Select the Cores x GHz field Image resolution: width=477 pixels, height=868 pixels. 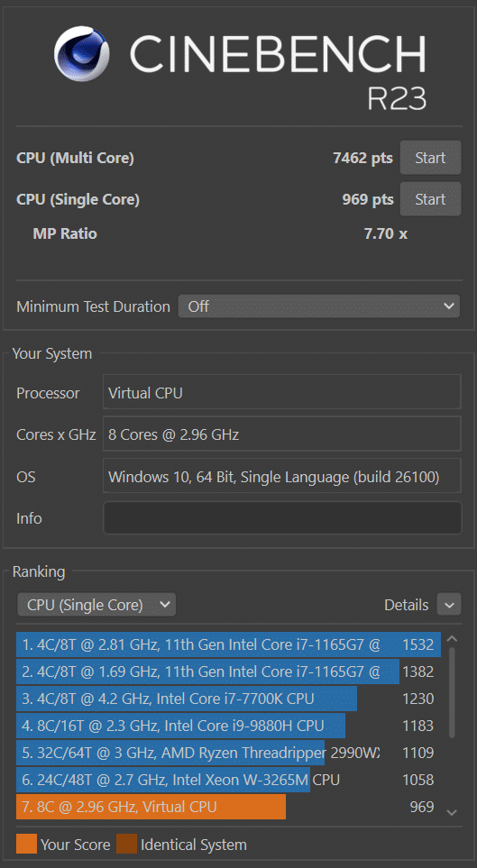pyautogui.click(x=282, y=434)
